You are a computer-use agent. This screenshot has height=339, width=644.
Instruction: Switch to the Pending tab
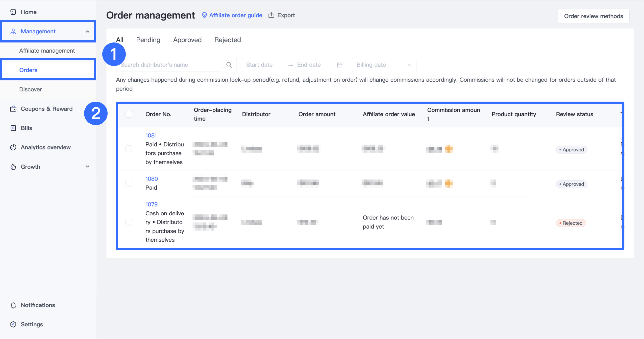pos(148,40)
